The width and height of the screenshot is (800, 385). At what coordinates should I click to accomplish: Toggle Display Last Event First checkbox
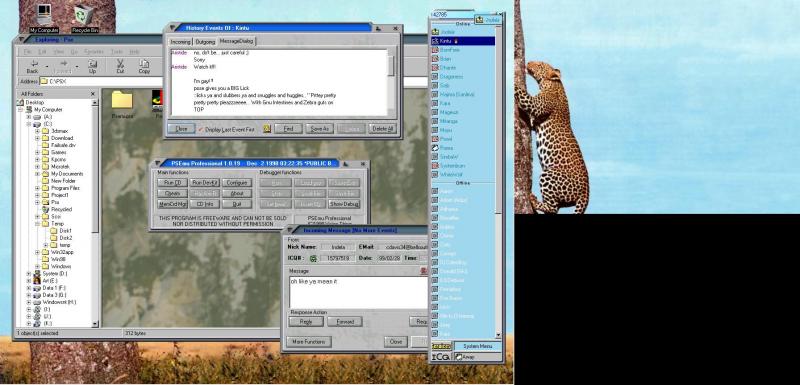coord(201,130)
